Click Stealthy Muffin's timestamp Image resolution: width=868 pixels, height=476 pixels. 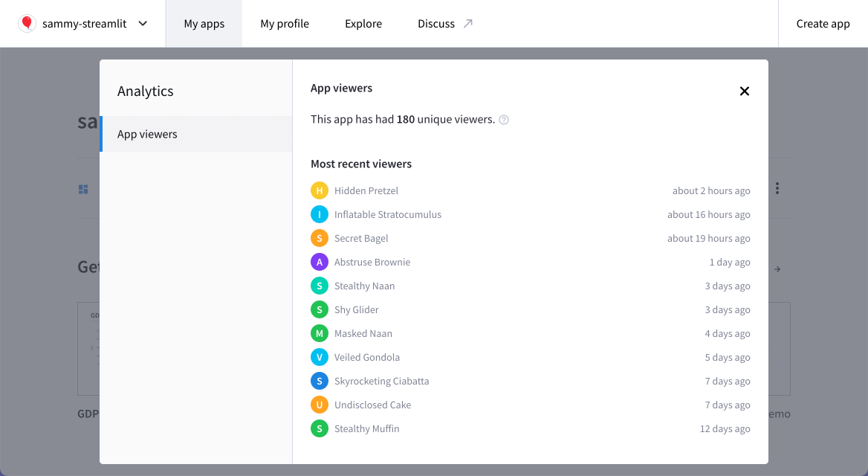click(x=725, y=428)
